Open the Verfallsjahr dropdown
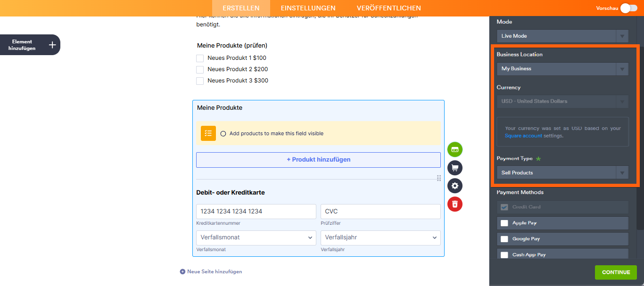 click(x=380, y=237)
